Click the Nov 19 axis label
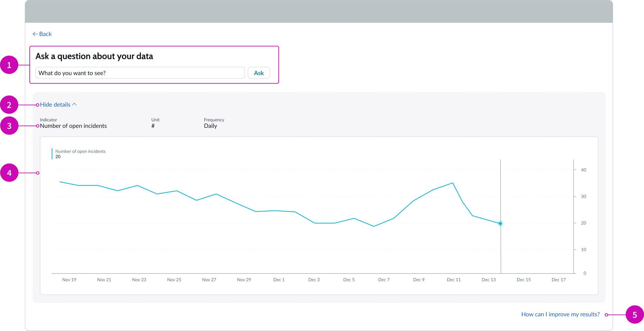This screenshot has width=644, height=331. click(x=69, y=279)
